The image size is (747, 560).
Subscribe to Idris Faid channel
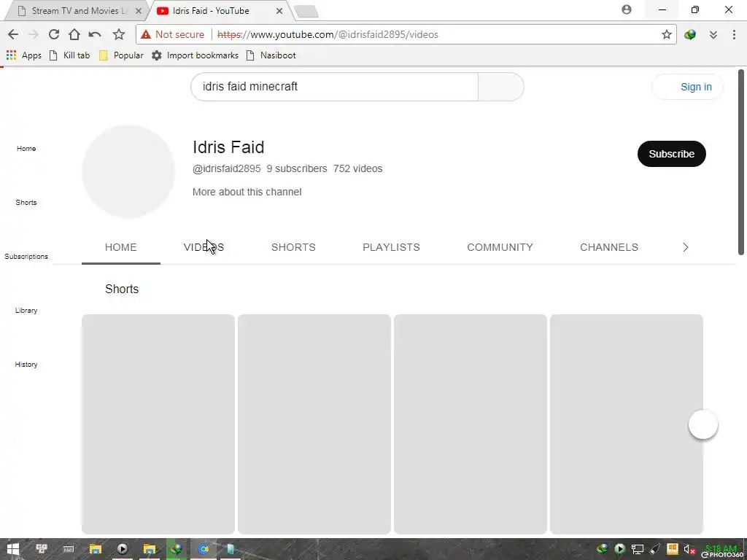[x=671, y=154]
